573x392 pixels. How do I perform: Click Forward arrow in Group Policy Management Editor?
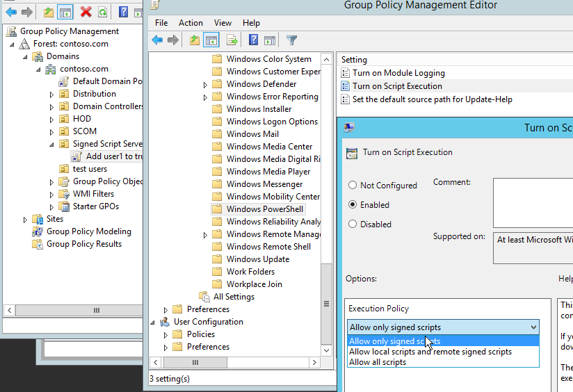pyautogui.click(x=173, y=40)
